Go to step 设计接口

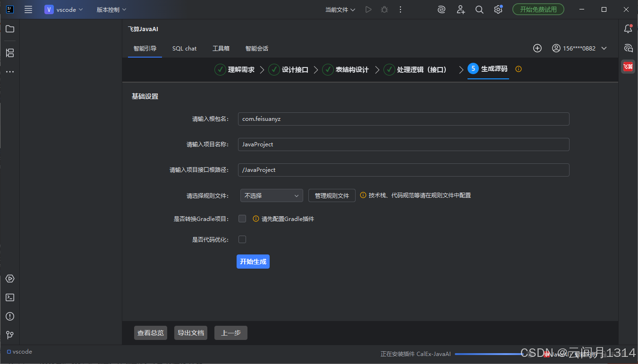click(289, 69)
